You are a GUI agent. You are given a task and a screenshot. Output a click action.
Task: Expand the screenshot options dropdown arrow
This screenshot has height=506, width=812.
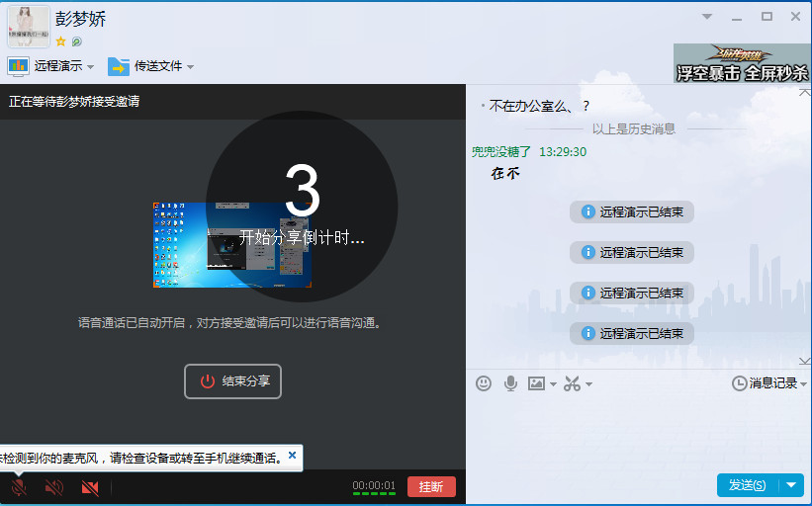588,384
